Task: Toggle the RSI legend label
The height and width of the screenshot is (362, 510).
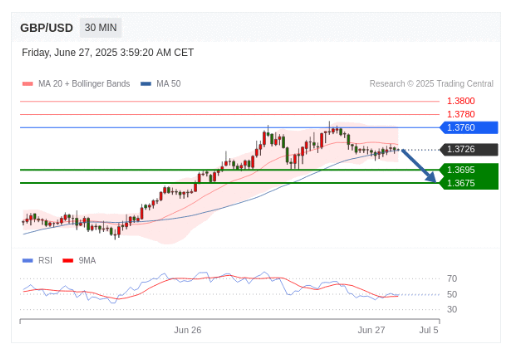Action: pyautogui.click(x=45, y=261)
